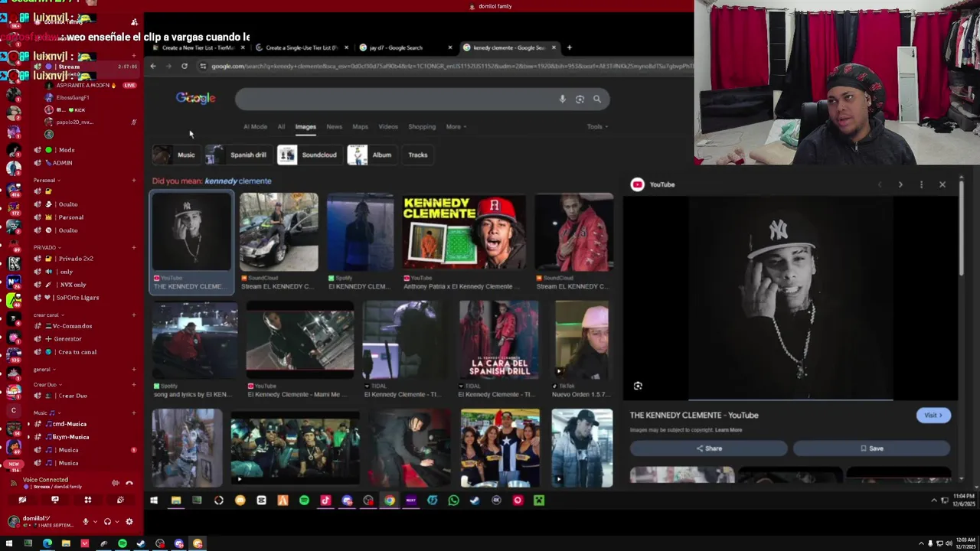Reload the page with the browser refresh icon
This screenshot has height=551, width=980.
[185, 67]
